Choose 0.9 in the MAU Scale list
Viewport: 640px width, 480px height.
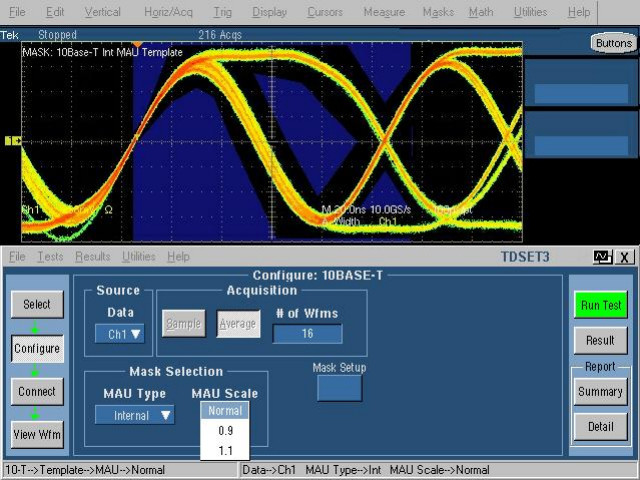[x=225, y=431]
